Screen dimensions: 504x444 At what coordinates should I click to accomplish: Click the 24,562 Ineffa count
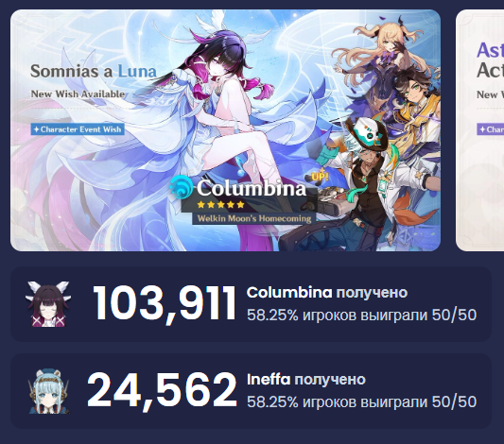[x=162, y=391]
